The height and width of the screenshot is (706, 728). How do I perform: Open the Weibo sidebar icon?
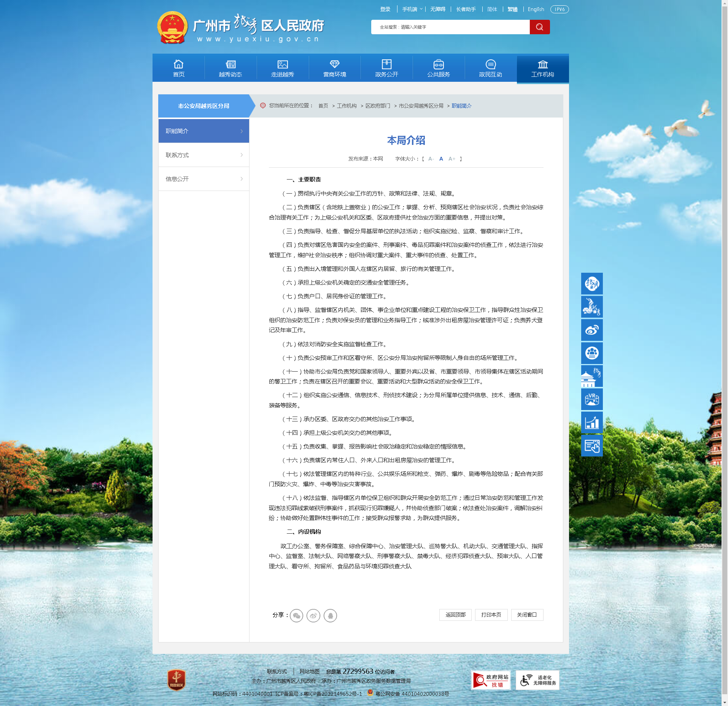[592, 330]
